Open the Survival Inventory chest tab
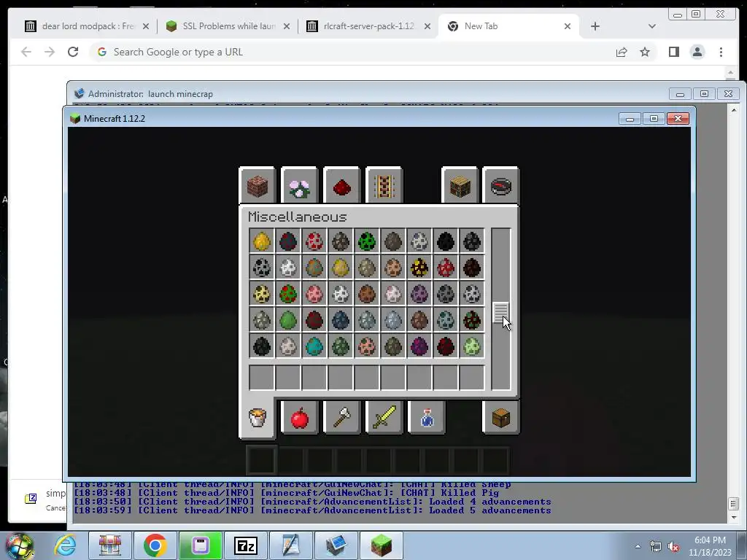747x560 pixels. click(x=500, y=418)
